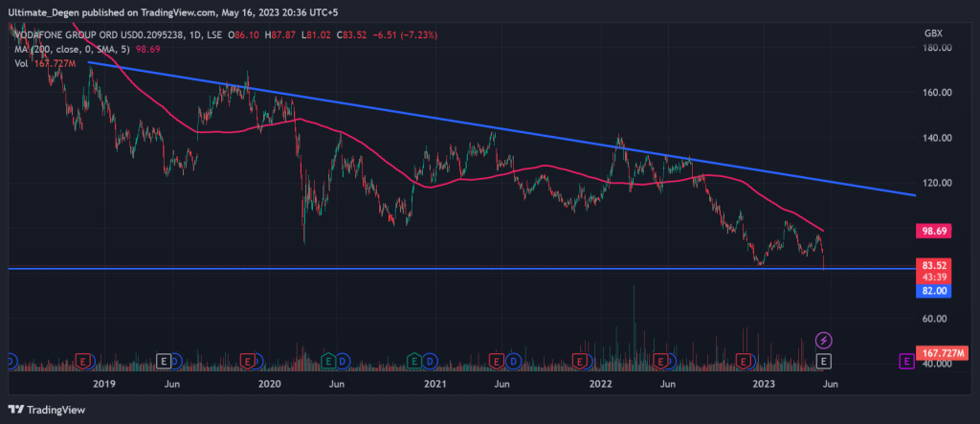Click the 167.727M volume axis label
980x424 pixels.
(943, 352)
